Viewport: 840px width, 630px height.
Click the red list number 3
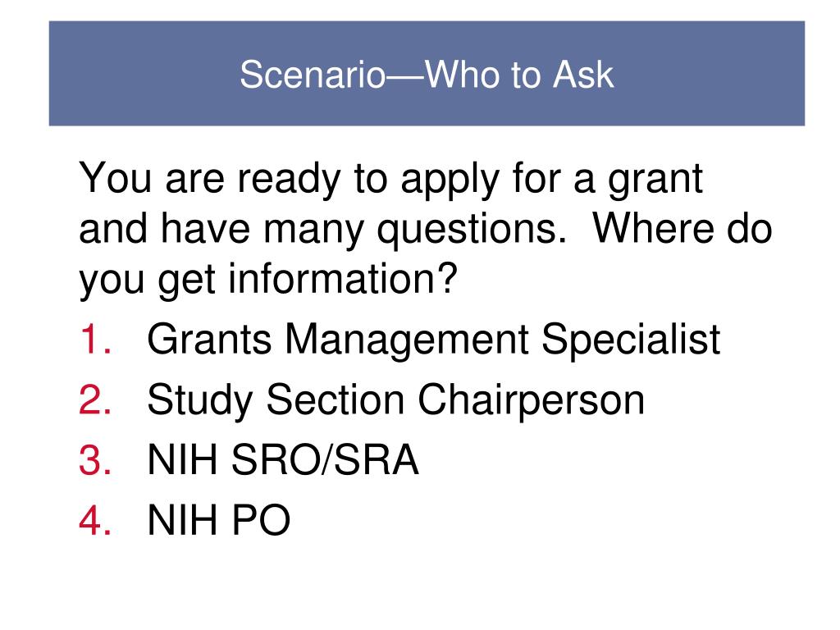[x=95, y=459]
